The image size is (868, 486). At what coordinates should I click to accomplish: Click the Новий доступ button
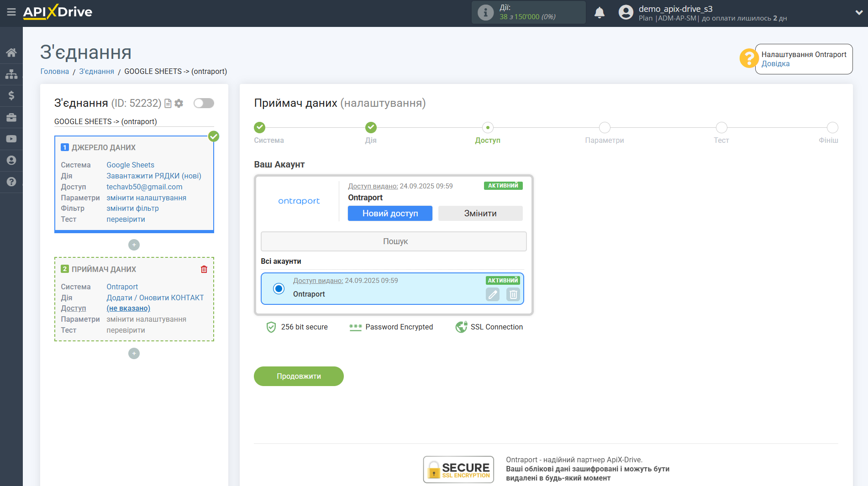point(389,214)
